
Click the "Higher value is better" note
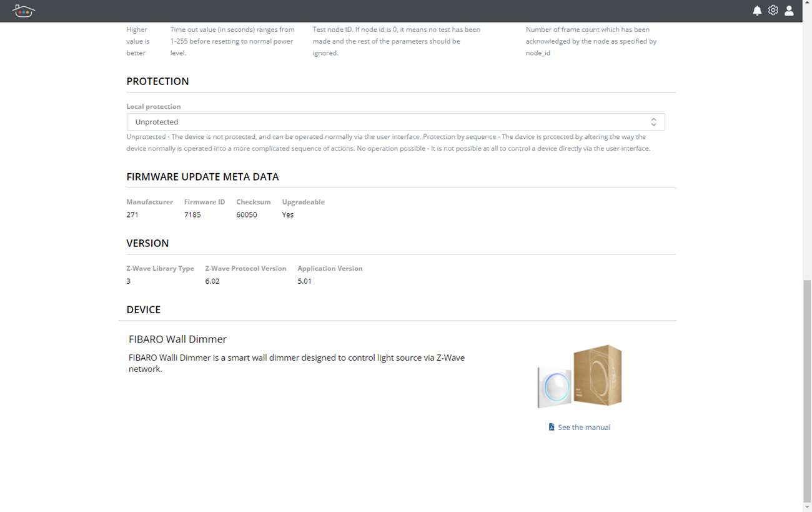click(138, 41)
